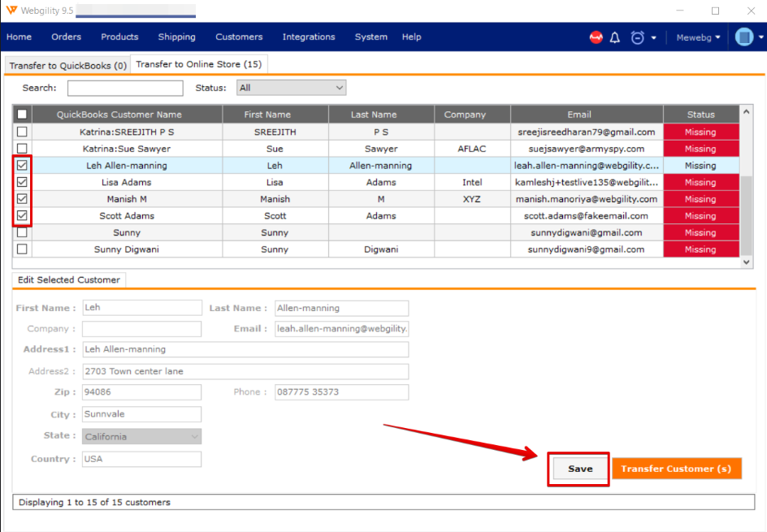This screenshot has height=532, width=767.
Task: Click the Email field in edit form
Action: pos(341,329)
